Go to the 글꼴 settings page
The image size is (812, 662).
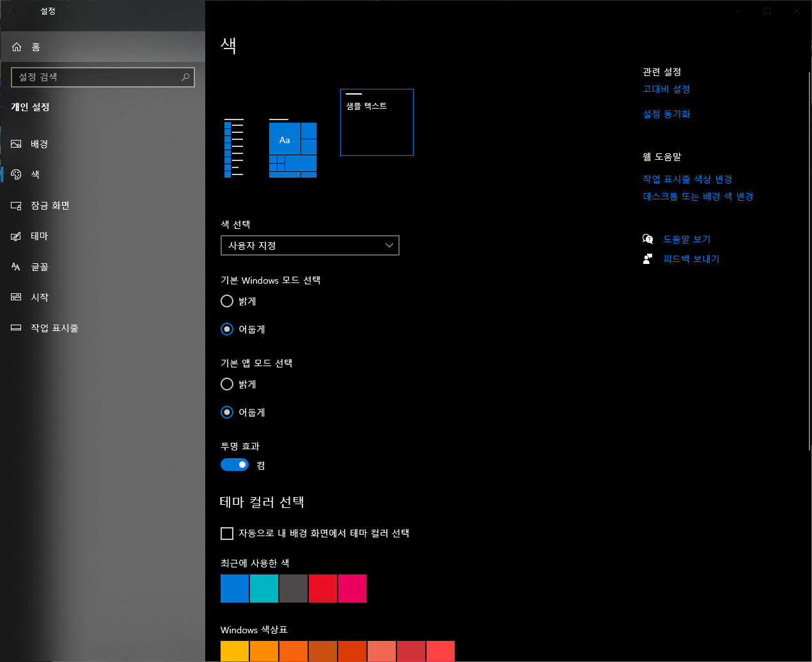[x=102, y=266]
